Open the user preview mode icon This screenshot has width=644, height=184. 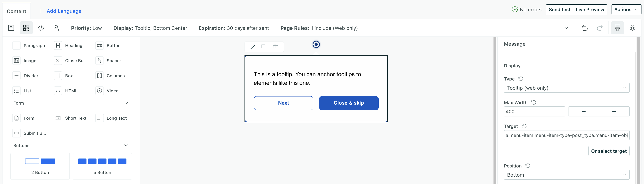tap(56, 28)
